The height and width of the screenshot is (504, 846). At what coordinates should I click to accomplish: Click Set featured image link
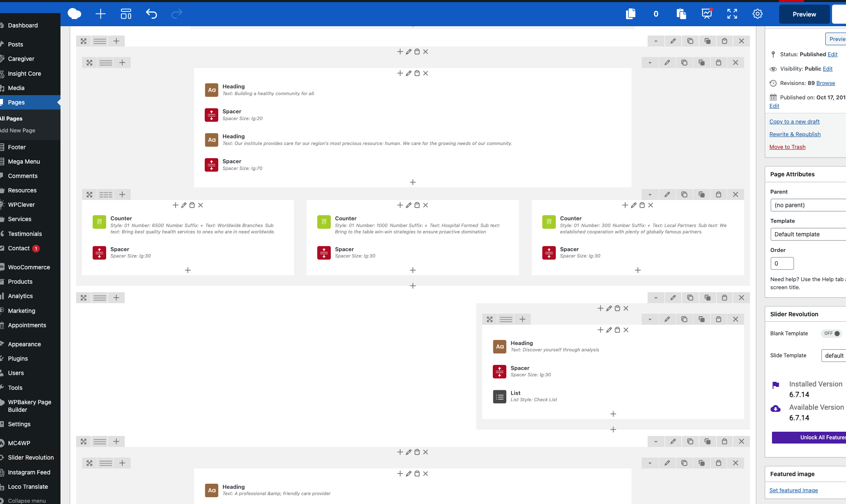[794, 490]
